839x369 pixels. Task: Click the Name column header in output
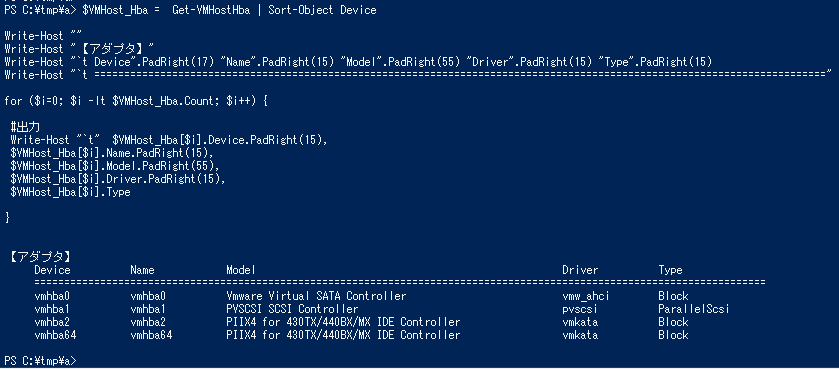coord(142,270)
